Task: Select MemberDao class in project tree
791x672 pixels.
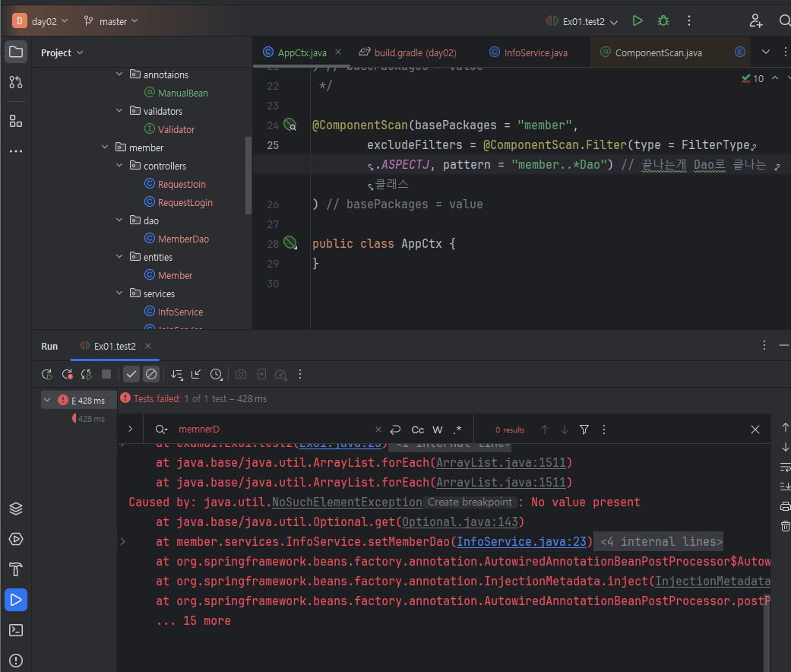Action: [x=182, y=239]
